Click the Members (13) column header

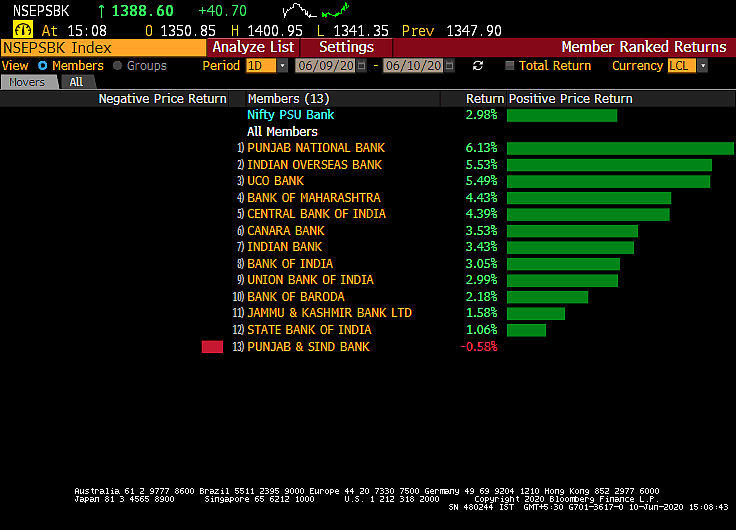[x=288, y=99]
